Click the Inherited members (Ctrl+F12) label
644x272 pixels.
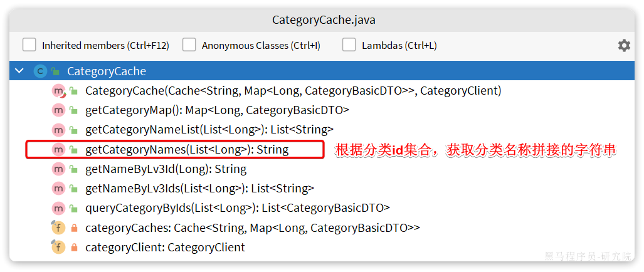(105, 46)
